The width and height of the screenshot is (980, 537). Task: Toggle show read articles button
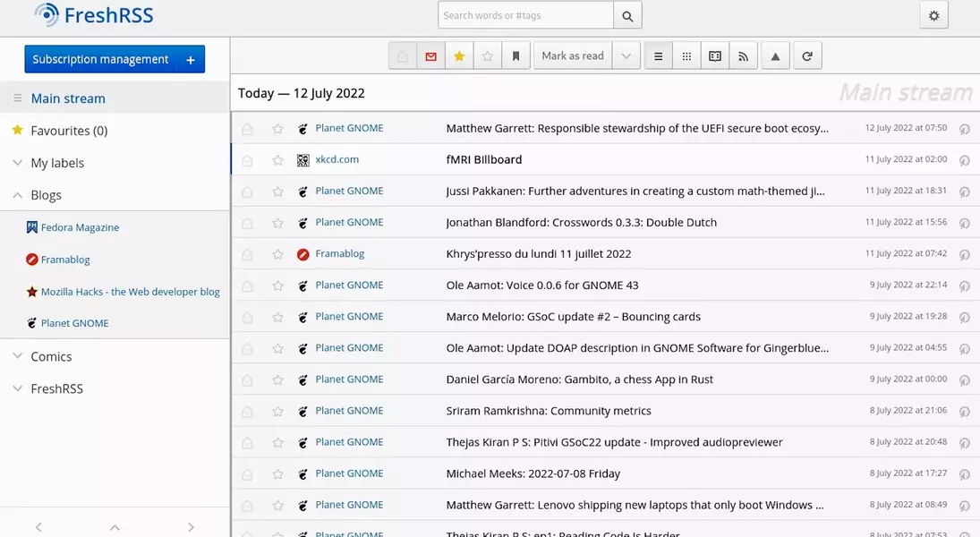click(403, 56)
